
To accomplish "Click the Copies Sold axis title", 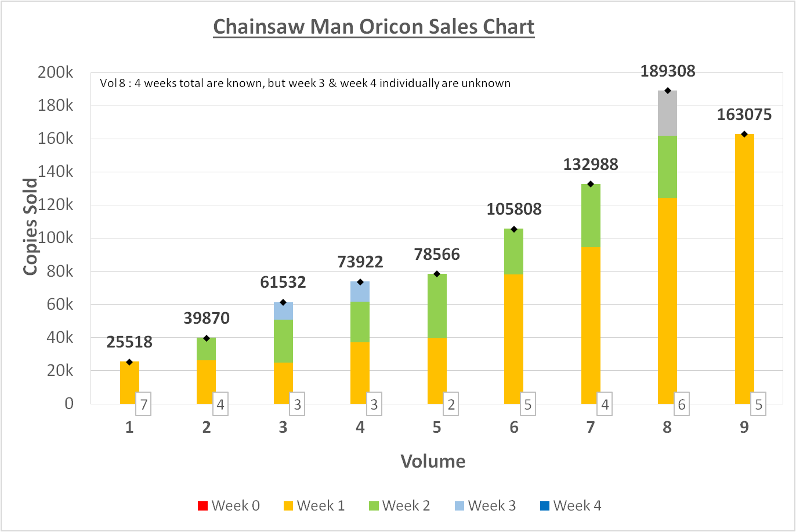I will point(30,227).
